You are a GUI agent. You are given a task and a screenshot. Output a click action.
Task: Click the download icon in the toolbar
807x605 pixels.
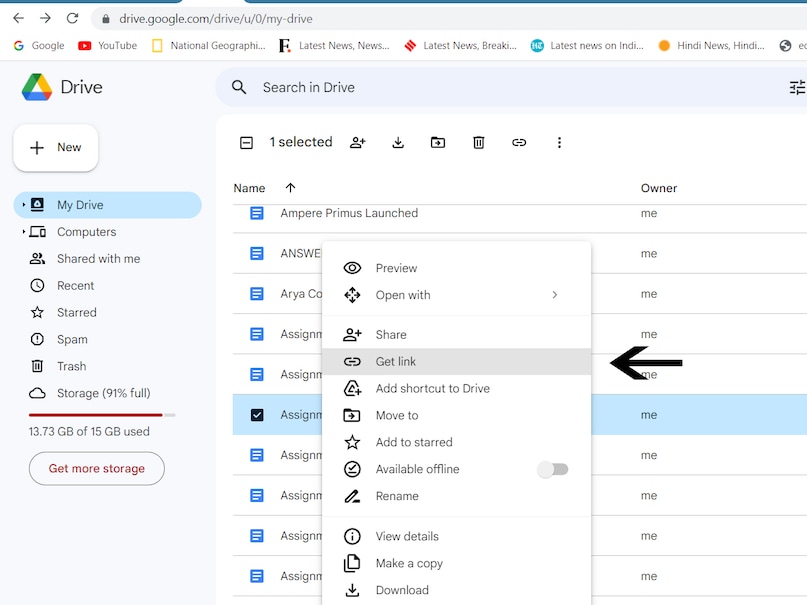[398, 143]
